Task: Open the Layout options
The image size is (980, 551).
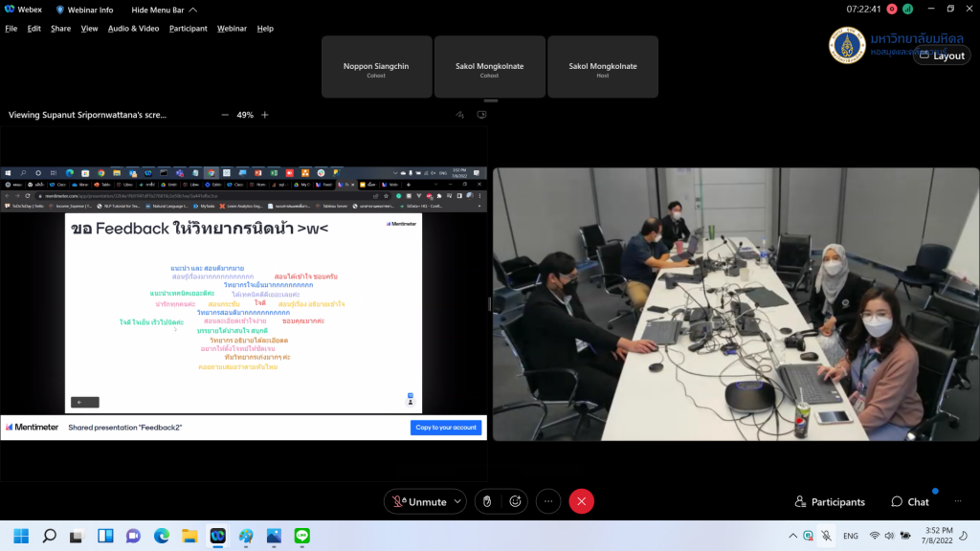Action: click(x=942, y=55)
